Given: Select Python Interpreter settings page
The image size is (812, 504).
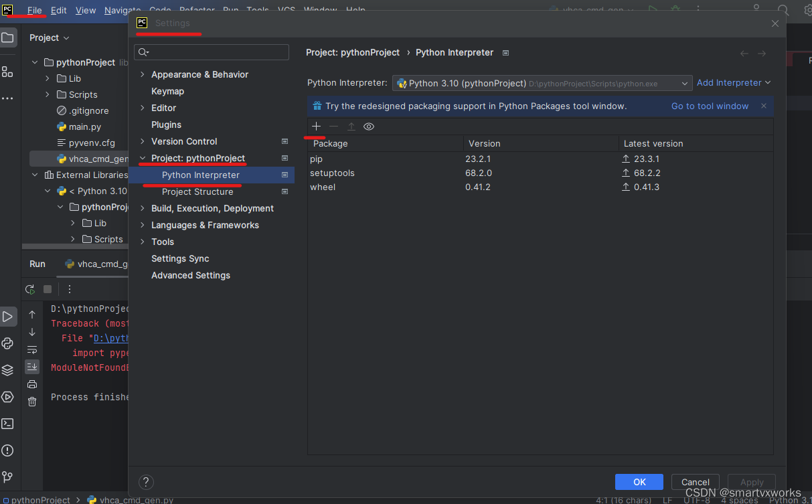Looking at the screenshot, I should [x=212, y=175].
